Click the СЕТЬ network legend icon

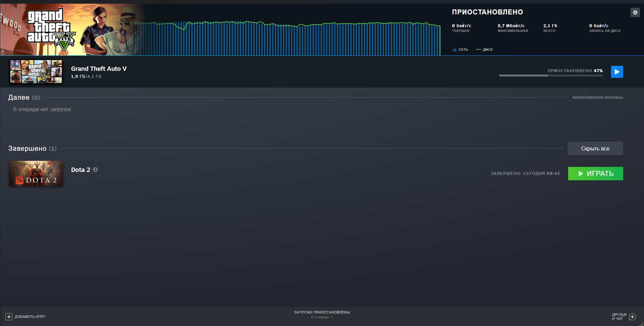pos(454,49)
